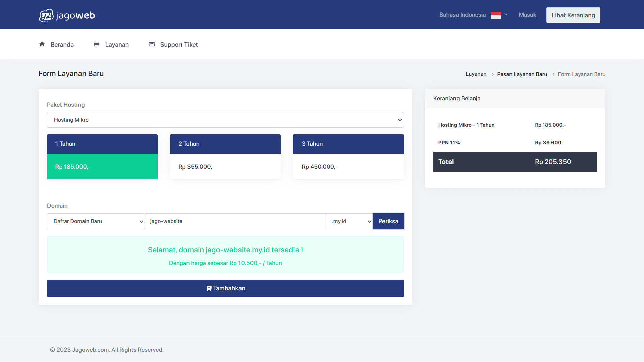The image size is (644, 362).
Task: Click the PPN 11% label
Action: click(449, 143)
